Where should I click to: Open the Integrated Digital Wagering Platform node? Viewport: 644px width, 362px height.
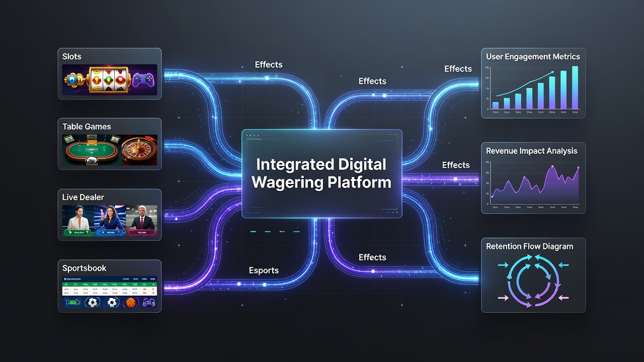coord(322,173)
